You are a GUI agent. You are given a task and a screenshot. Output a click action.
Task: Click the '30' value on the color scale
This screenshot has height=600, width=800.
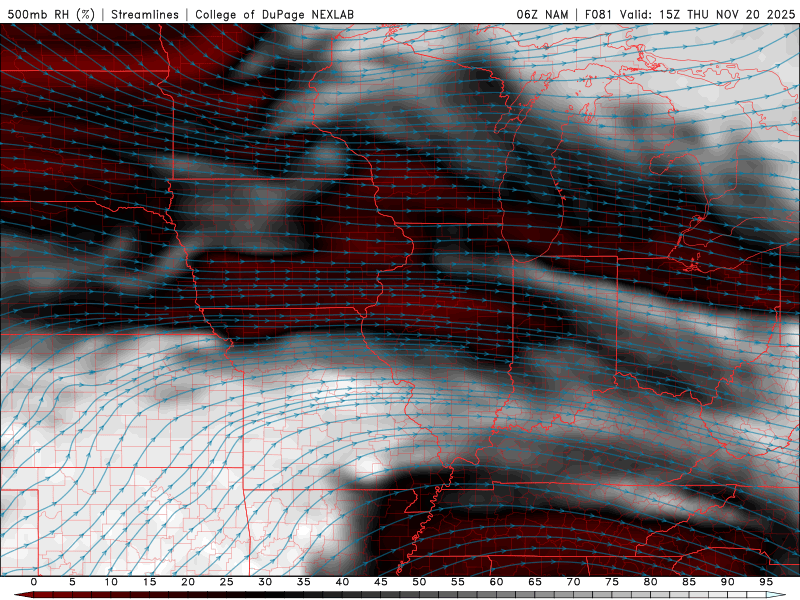(x=265, y=582)
